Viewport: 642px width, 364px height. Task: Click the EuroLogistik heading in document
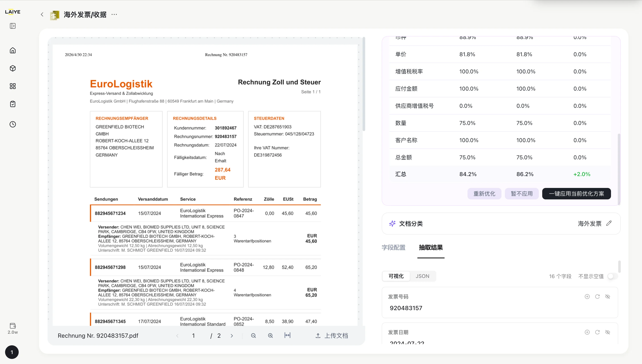coord(121,84)
